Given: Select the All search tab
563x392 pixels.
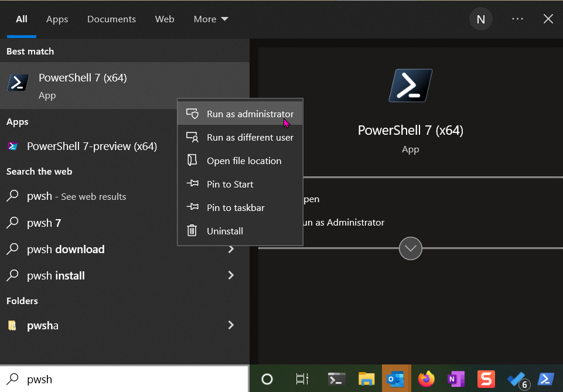Looking at the screenshot, I should point(22,19).
